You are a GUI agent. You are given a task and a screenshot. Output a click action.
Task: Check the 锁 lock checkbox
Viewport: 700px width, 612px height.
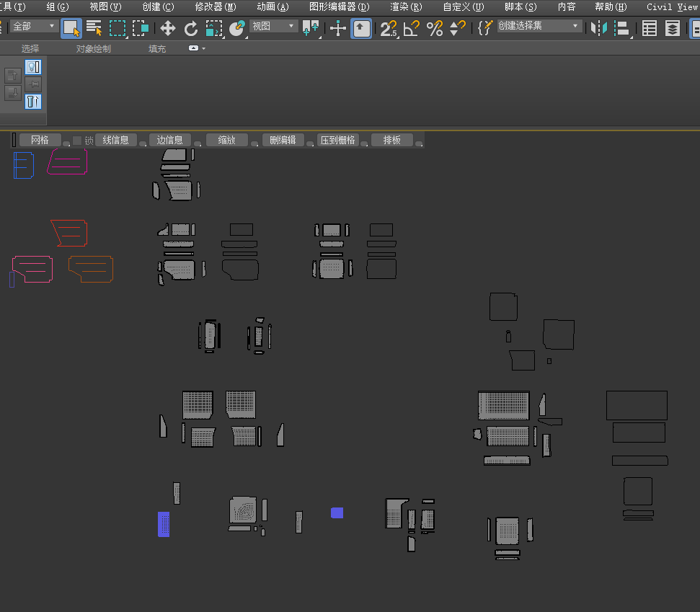(77, 141)
